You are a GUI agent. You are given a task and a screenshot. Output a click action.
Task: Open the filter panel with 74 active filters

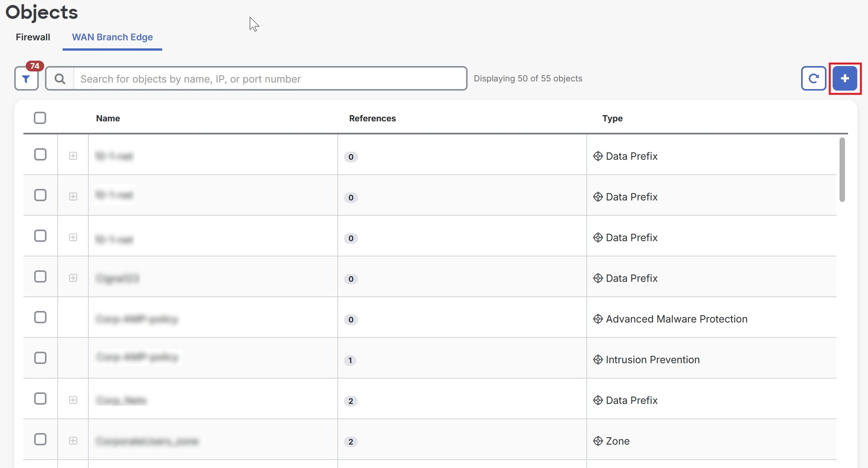[x=26, y=79]
